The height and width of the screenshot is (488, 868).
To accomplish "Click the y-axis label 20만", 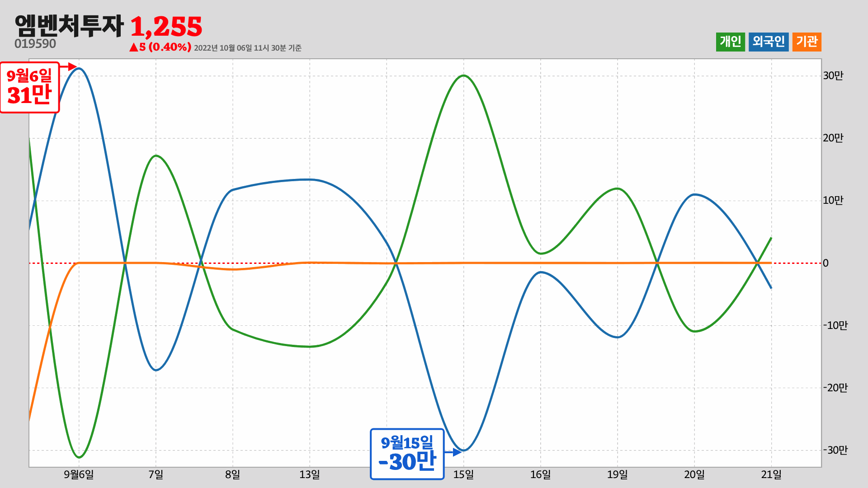I will coord(833,138).
